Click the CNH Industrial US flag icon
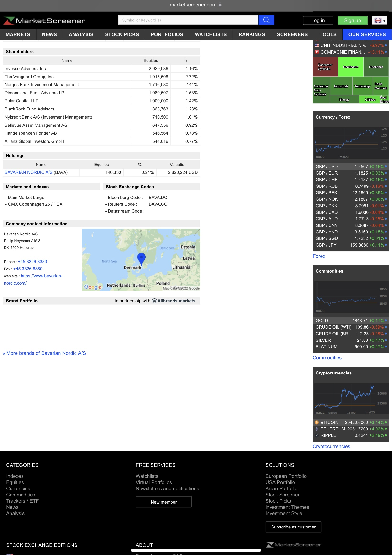 (x=317, y=45)
